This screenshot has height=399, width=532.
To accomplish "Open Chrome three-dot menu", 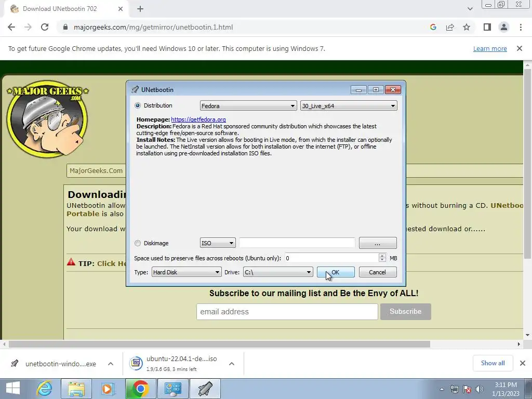I will tap(521, 27).
